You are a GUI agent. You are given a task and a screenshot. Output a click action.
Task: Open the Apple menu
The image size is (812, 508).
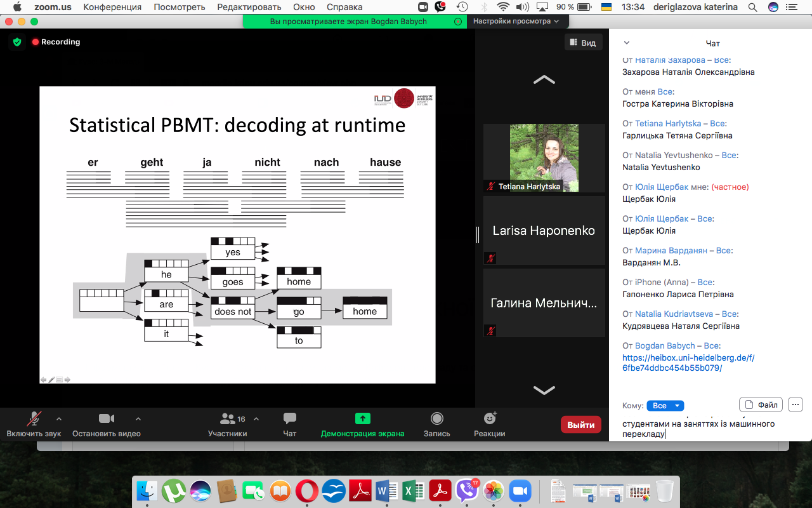(x=17, y=7)
